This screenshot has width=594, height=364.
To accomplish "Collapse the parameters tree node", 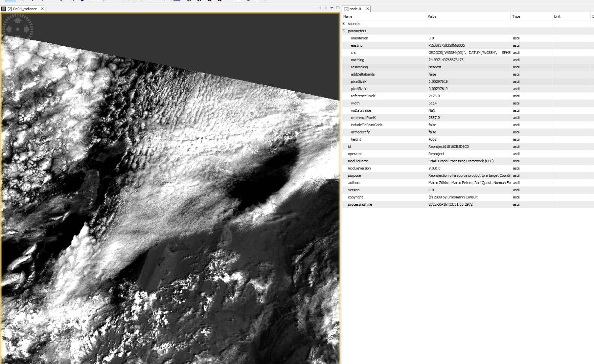I will click(344, 31).
